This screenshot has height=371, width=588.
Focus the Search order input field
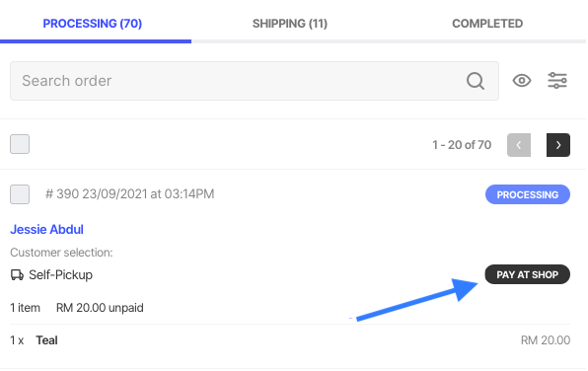click(255, 81)
